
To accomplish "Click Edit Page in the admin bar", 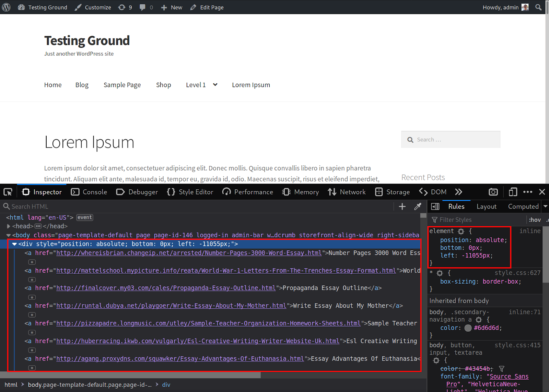I will tap(207, 7).
